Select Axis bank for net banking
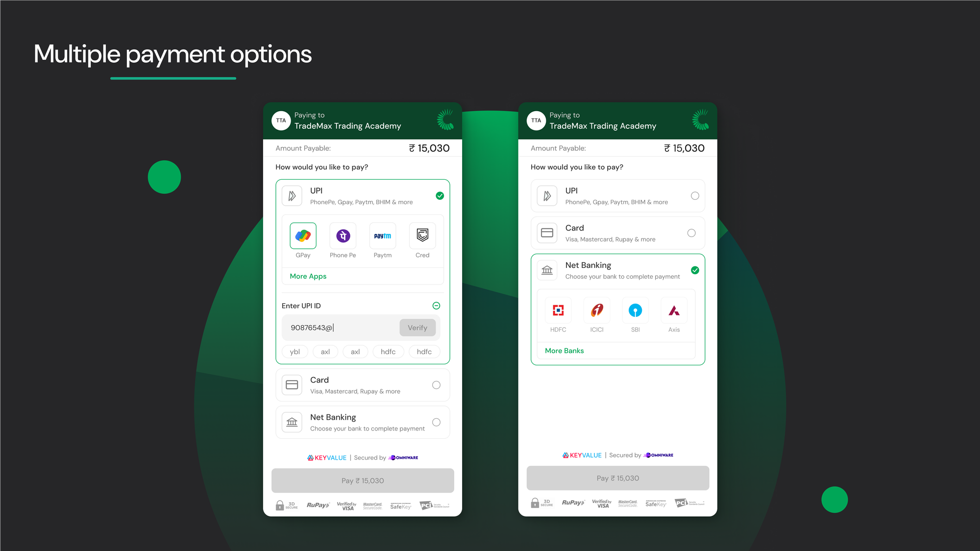The width and height of the screenshot is (980, 551). (x=673, y=310)
